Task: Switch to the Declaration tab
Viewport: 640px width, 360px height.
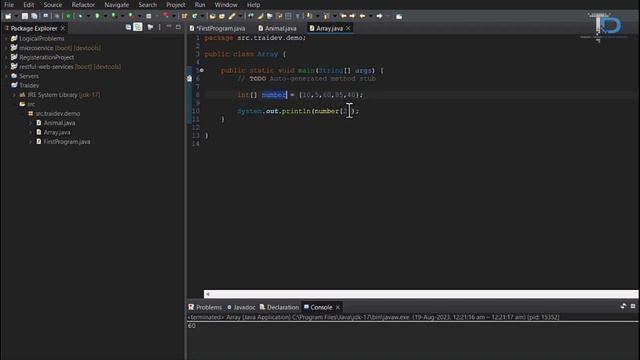Action: [x=279, y=307]
